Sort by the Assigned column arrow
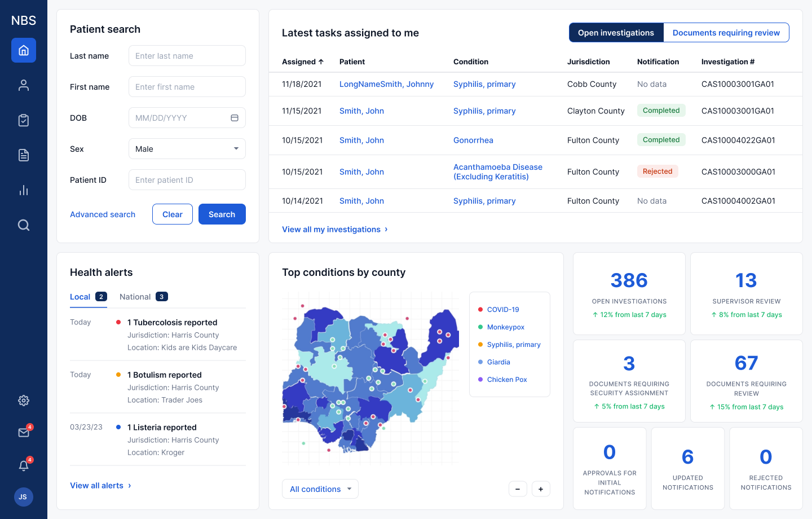The height and width of the screenshot is (519, 812). pos(321,61)
